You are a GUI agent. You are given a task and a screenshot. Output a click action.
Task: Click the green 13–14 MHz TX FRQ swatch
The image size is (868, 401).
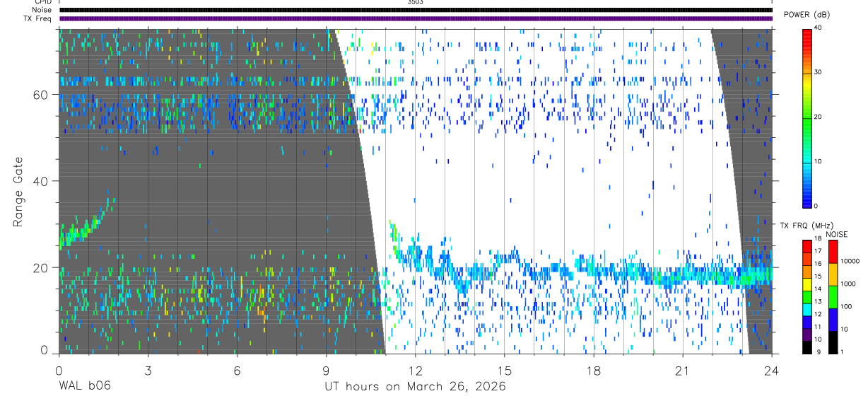point(807,297)
